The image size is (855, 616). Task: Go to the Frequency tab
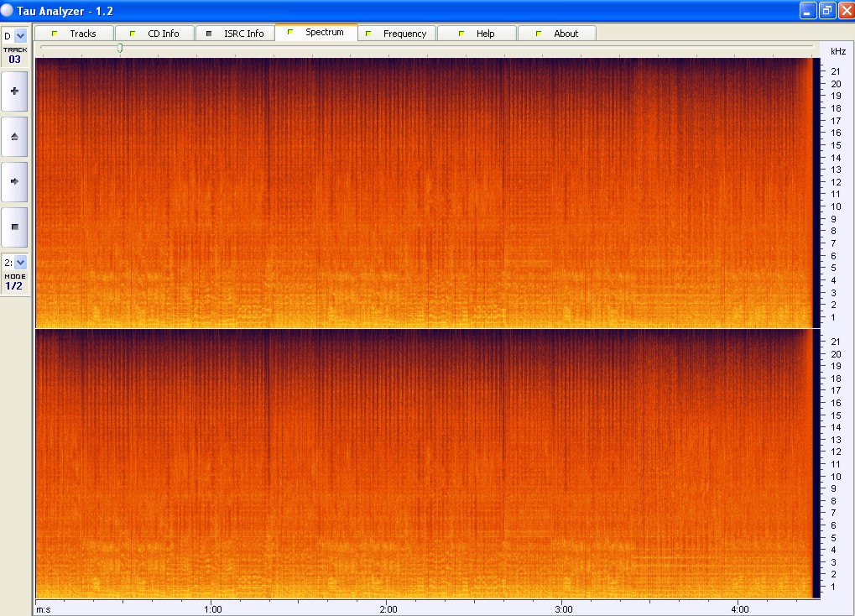tap(396, 34)
